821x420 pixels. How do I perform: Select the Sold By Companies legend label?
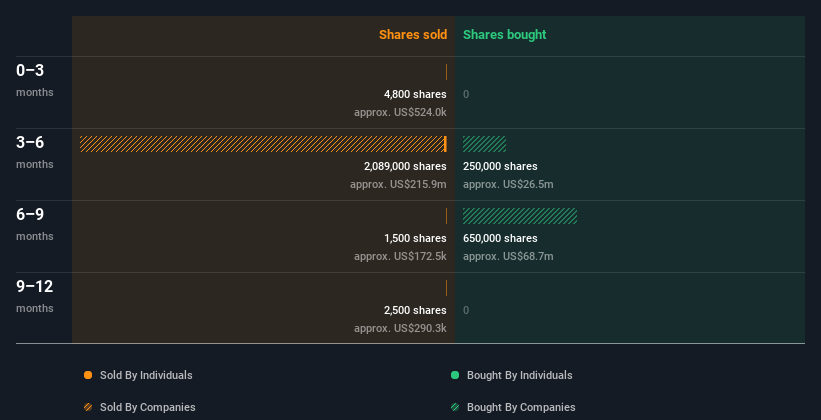148,407
